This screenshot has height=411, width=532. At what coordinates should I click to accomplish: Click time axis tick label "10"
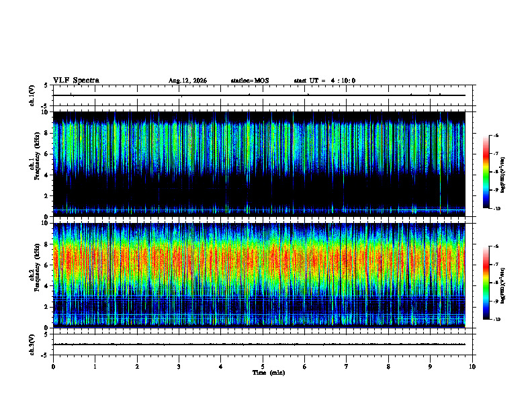tap(472, 367)
